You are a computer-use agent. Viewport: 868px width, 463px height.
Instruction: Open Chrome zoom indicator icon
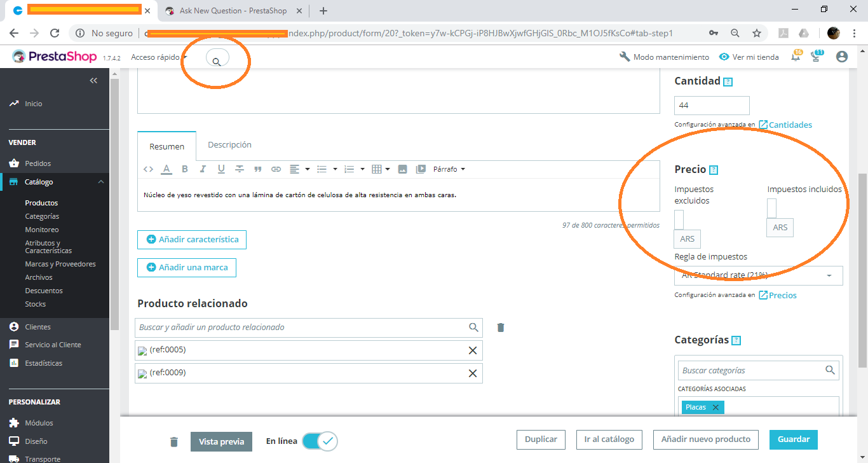735,33
